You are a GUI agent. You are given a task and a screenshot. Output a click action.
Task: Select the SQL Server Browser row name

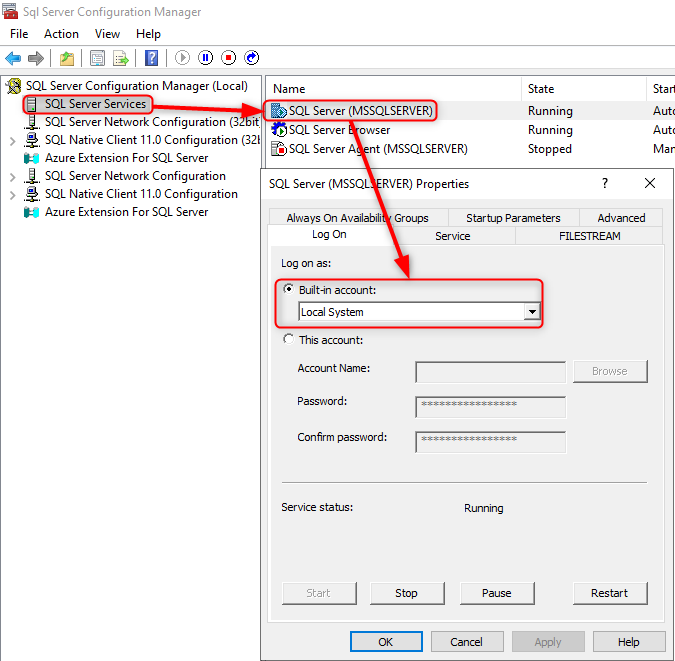[339, 130]
